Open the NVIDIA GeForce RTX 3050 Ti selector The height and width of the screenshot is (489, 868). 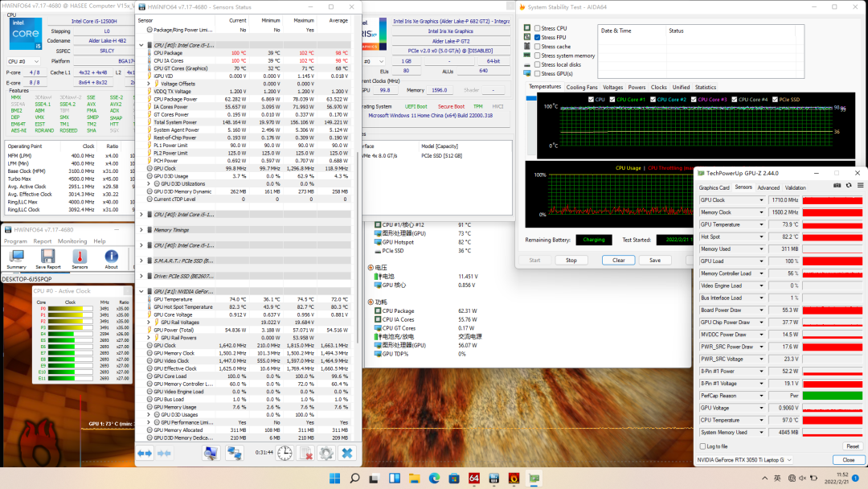[744, 460]
